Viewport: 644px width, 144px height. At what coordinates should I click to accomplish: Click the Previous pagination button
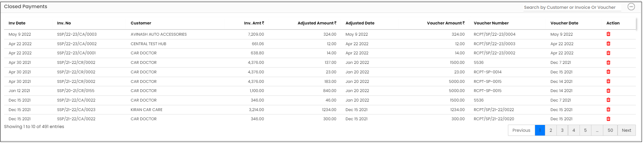[521, 130]
